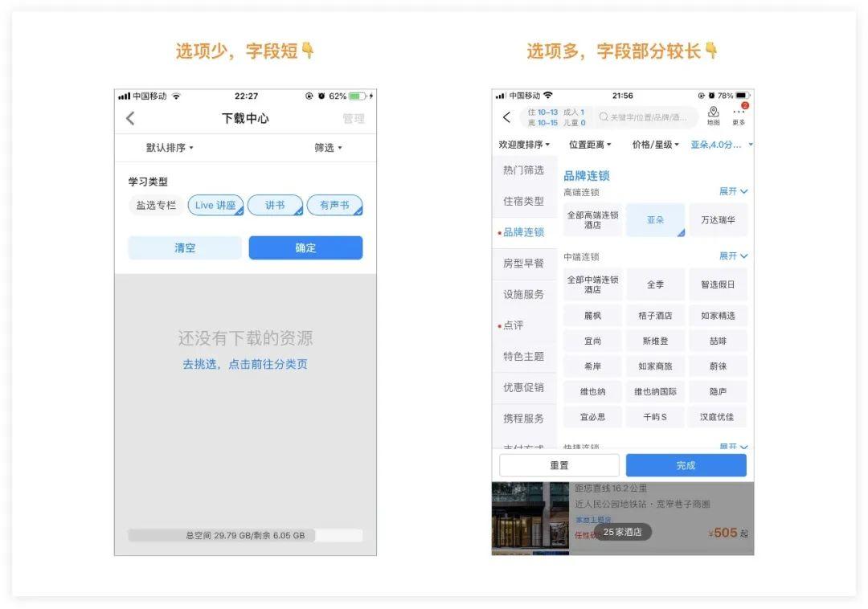Edit the stay dates 住 10-13 离 10-15

click(542, 117)
